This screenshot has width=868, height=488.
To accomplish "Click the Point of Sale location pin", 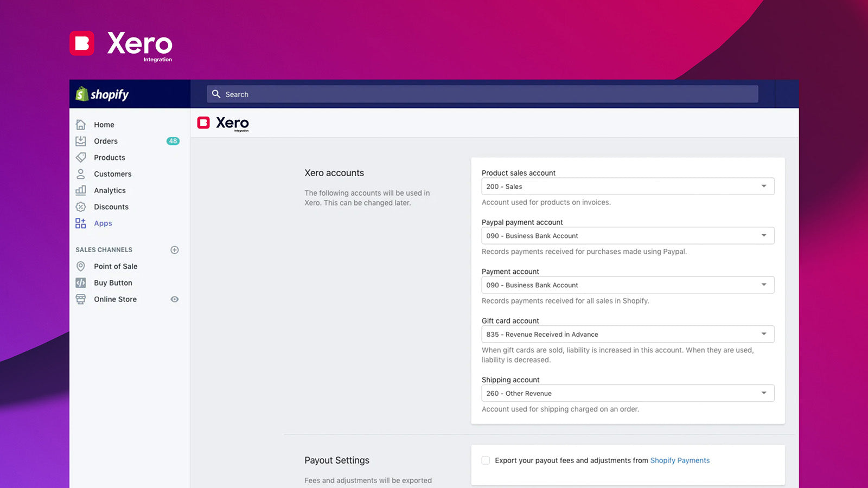I will click(x=80, y=266).
